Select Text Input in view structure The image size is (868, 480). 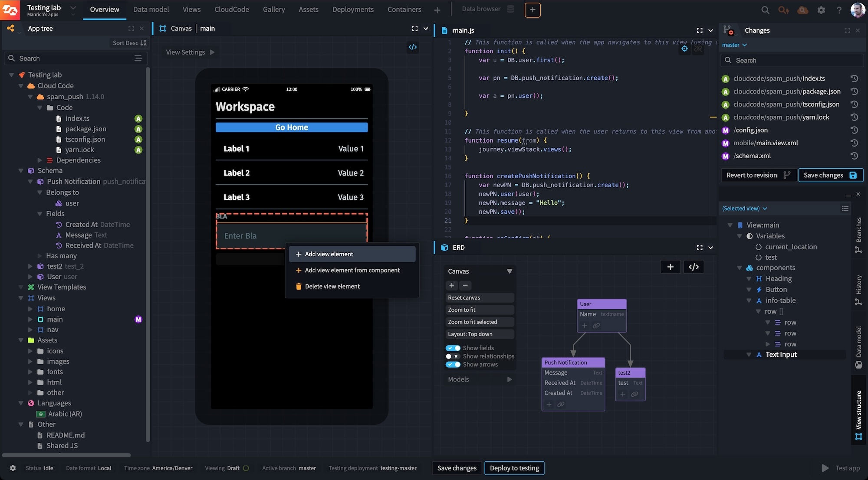[x=781, y=354]
